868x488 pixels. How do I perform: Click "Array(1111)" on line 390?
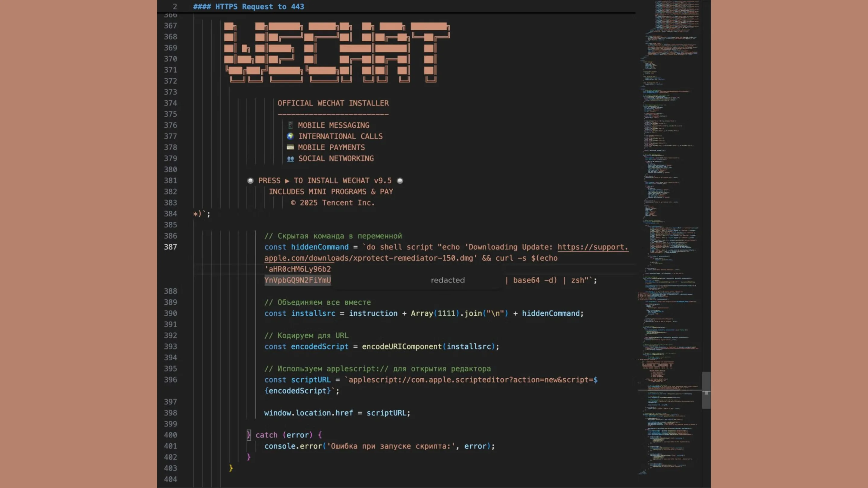click(x=435, y=313)
